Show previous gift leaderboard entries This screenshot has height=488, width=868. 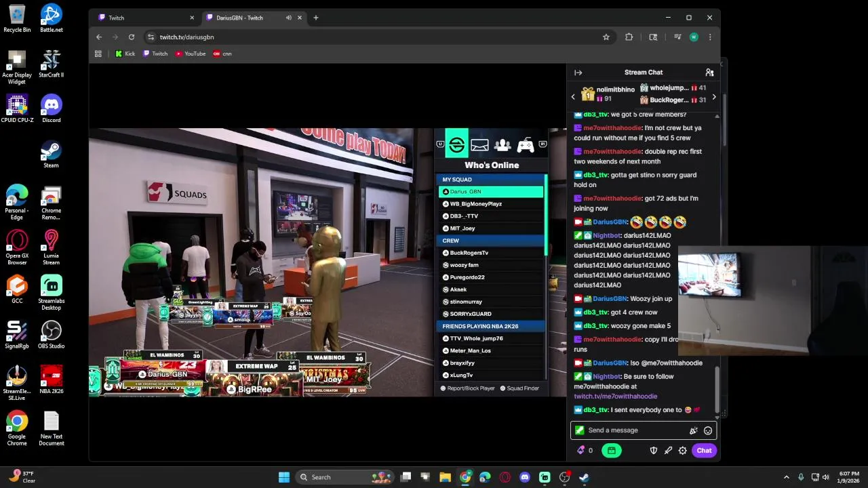(x=573, y=97)
